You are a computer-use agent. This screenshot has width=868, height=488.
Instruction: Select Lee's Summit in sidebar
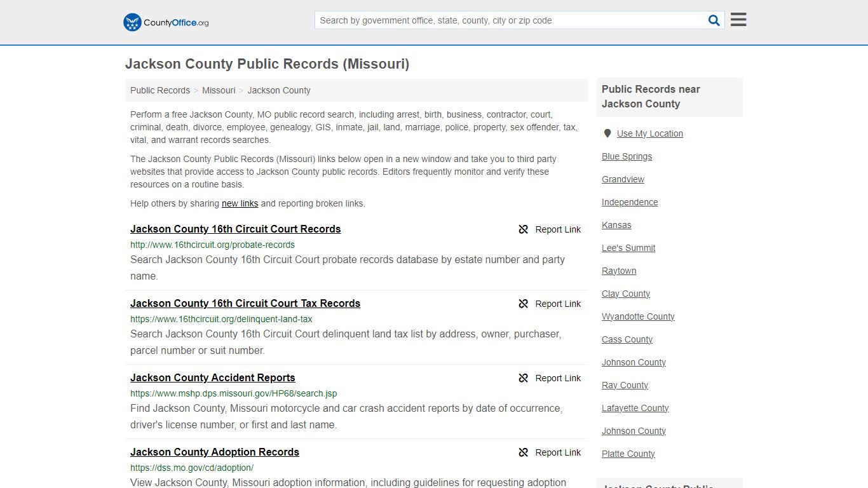[628, 248]
